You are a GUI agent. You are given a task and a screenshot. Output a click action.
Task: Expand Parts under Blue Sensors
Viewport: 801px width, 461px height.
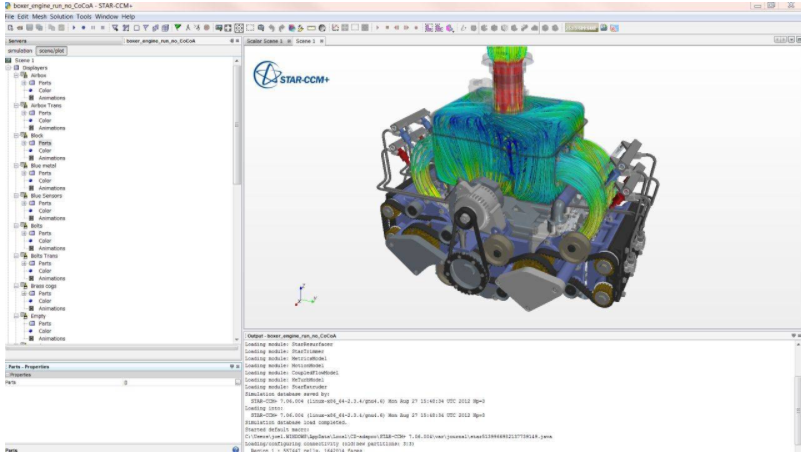23,203
